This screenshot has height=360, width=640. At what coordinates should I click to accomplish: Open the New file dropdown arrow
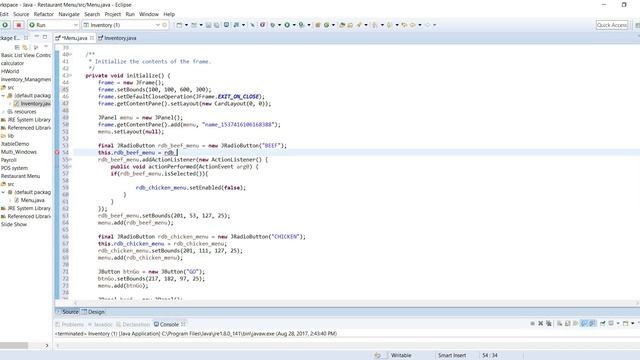pos(186,25)
